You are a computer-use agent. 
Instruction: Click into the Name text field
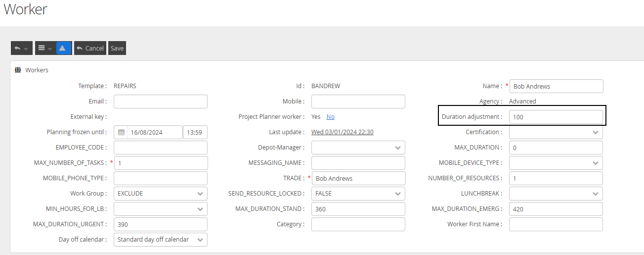click(x=556, y=86)
